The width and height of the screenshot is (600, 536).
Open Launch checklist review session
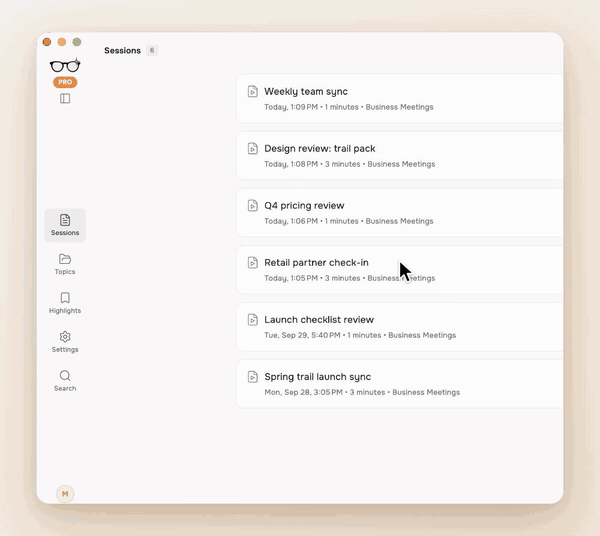click(399, 327)
